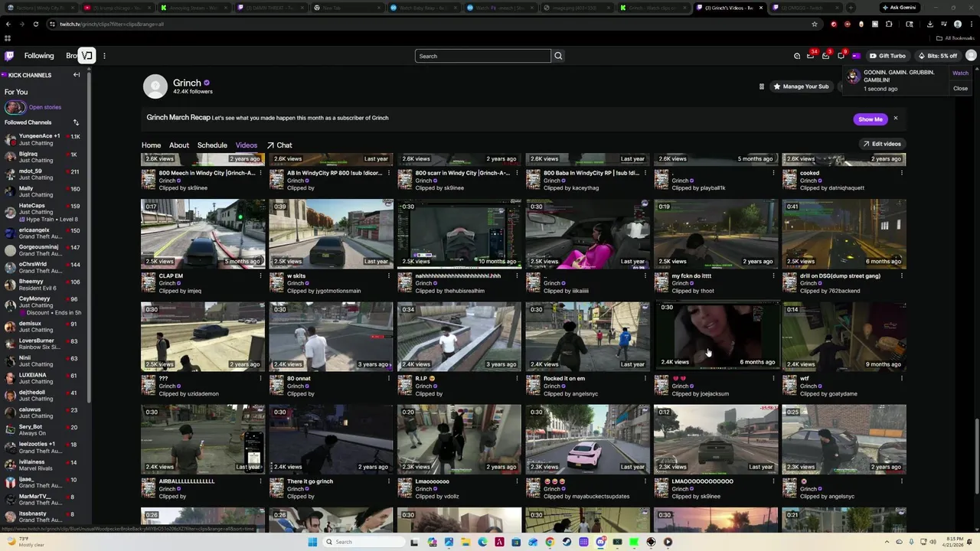Open HateCaps channel in sidebar
This screenshot has width=980, height=551.
(x=44, y=212)
